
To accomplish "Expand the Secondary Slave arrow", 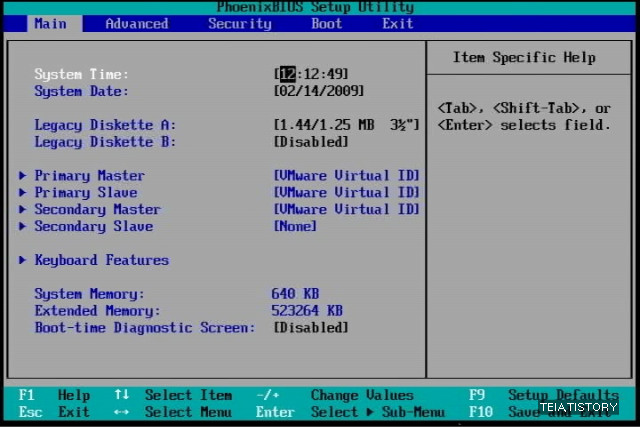I will [22, 226].
